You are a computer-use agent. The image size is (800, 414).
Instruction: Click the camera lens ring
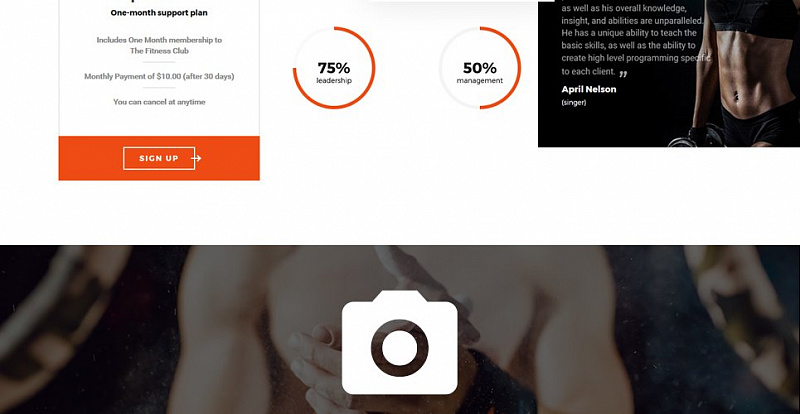(399, 348)
